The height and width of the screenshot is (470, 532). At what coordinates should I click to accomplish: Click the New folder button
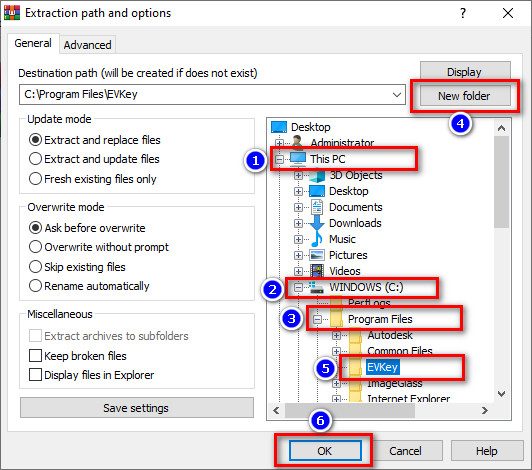465,96
